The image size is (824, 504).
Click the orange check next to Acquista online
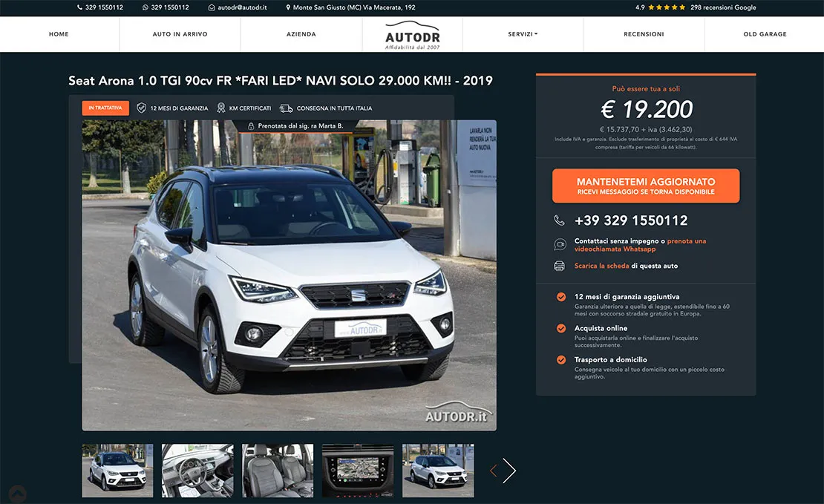pyautogui.click(x=561, y=329)
